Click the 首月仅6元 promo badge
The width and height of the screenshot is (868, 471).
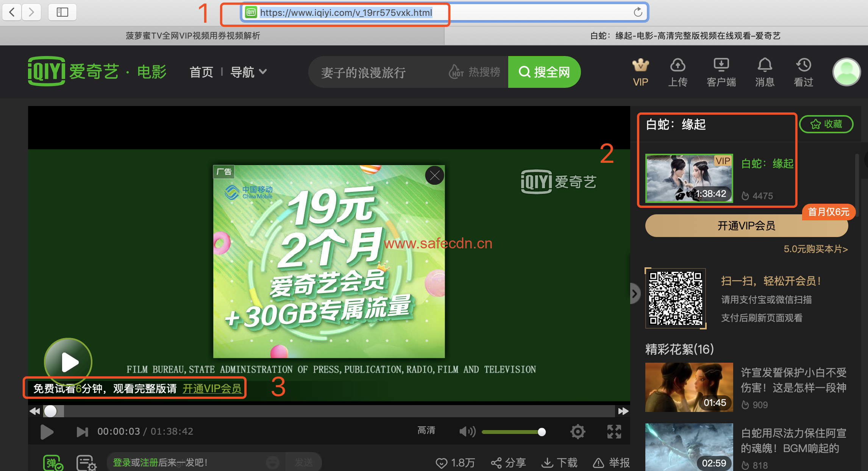829,212
